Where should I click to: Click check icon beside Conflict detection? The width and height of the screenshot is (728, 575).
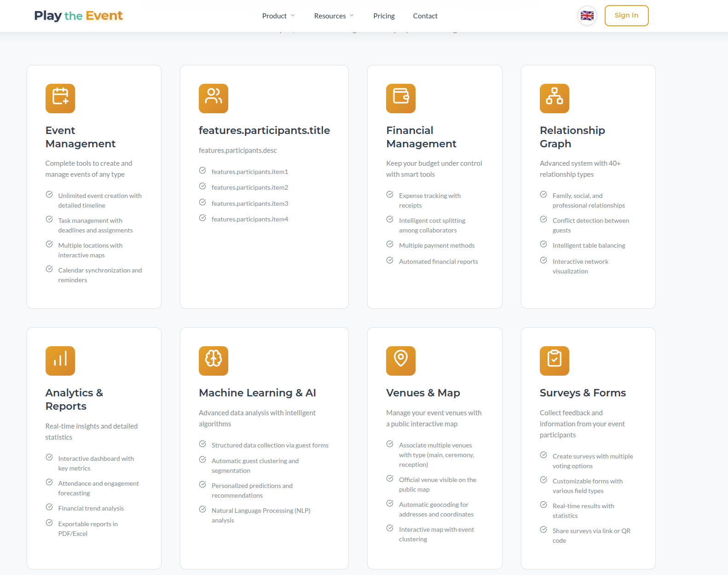point(543,219)
